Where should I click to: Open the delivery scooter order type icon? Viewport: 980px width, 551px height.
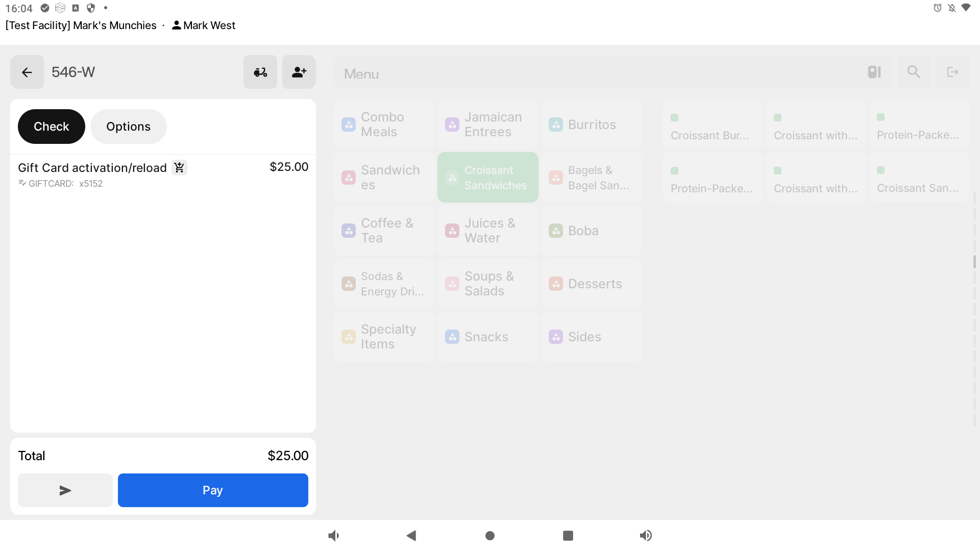(260, 72)
